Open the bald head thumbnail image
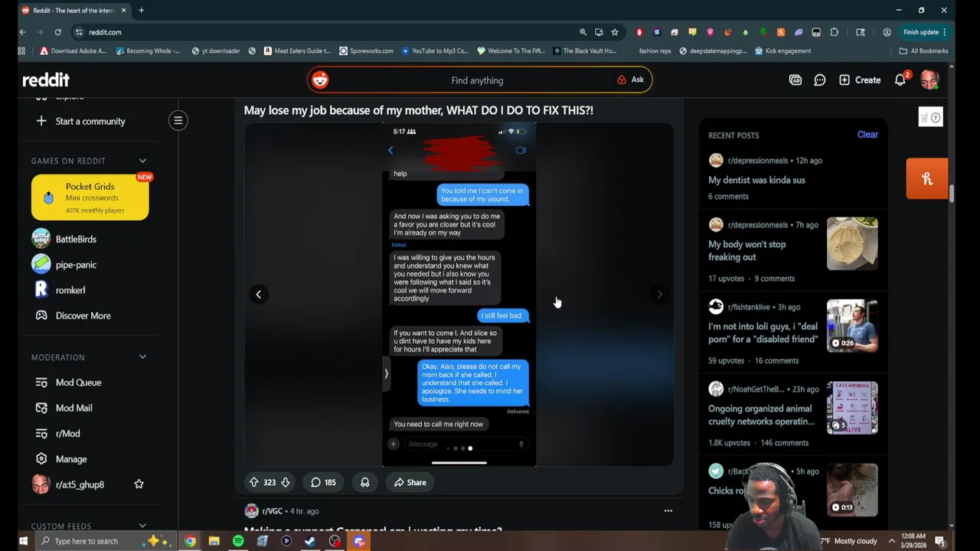980x551 pixels. coord(852,244)
